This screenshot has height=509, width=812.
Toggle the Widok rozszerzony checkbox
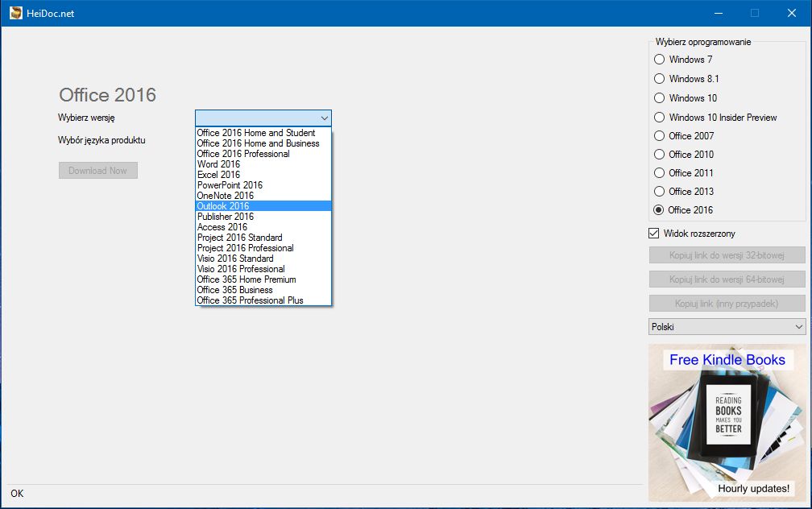click(x=654, y=234)
